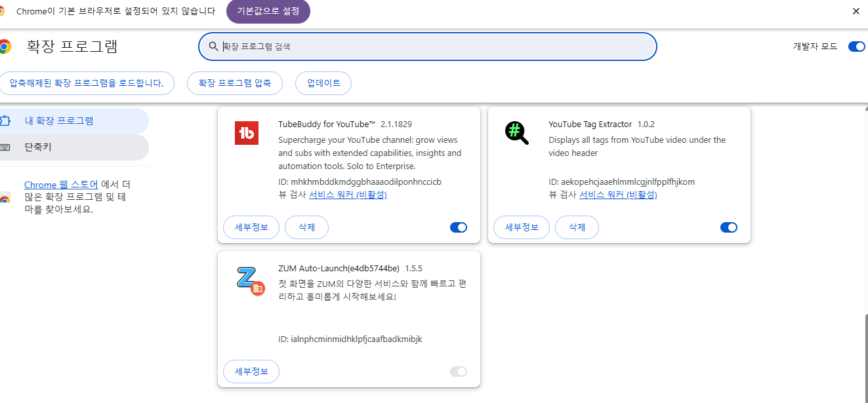Click version number 2.1.1829
Viewport: 868px width, 403px height.
pos(396,124)
